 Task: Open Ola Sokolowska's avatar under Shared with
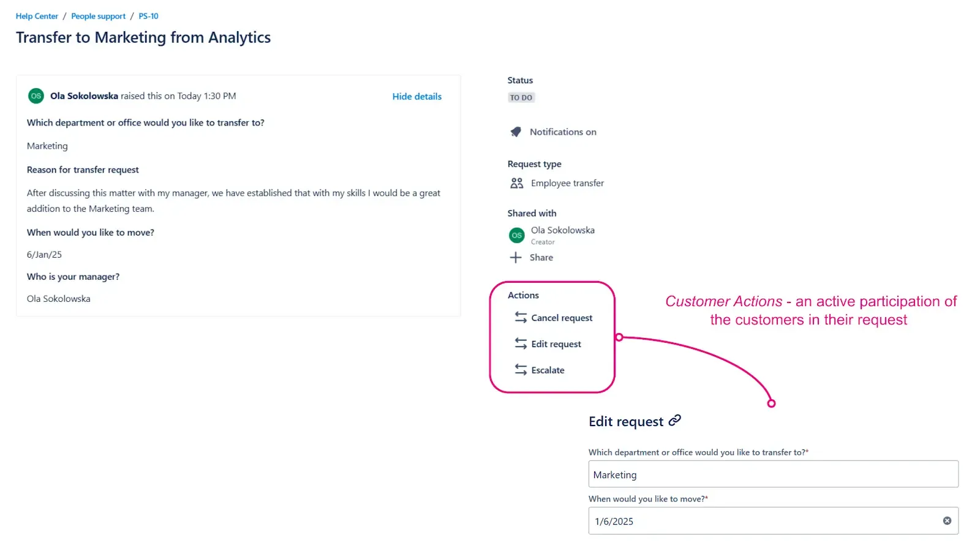click(x=516, y=234)
